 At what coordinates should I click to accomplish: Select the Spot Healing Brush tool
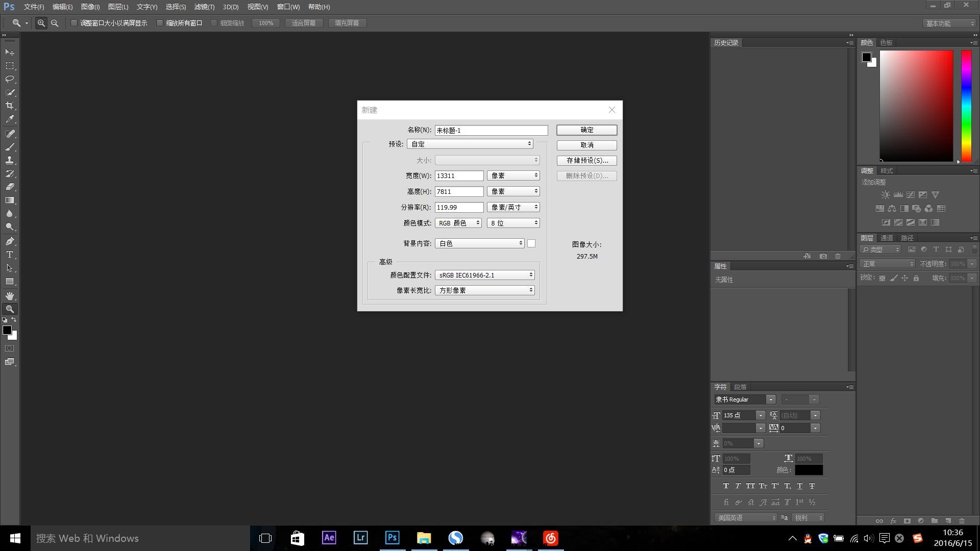point(10,134)
